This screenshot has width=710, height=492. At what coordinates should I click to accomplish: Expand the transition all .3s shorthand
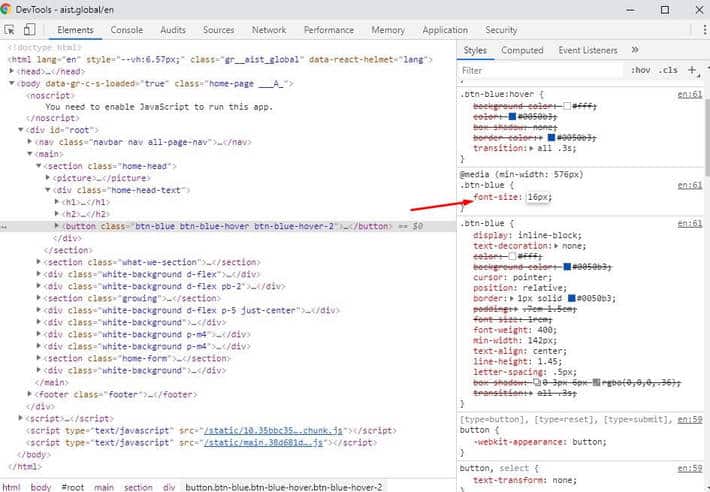click(532, 148)
